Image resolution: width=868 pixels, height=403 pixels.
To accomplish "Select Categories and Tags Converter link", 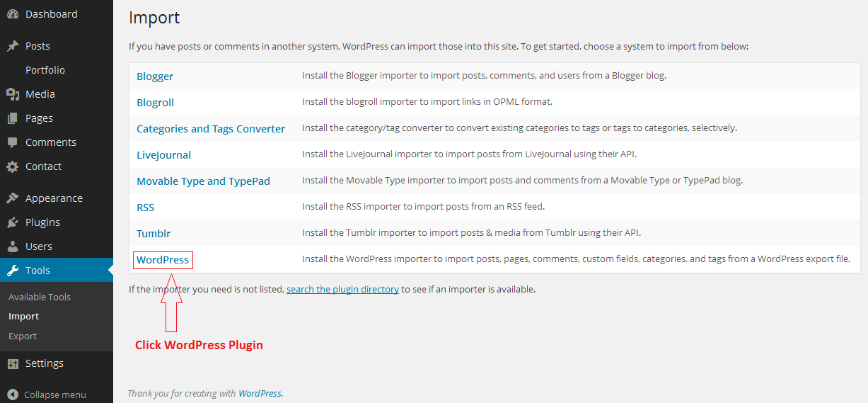I will (211, 129).
